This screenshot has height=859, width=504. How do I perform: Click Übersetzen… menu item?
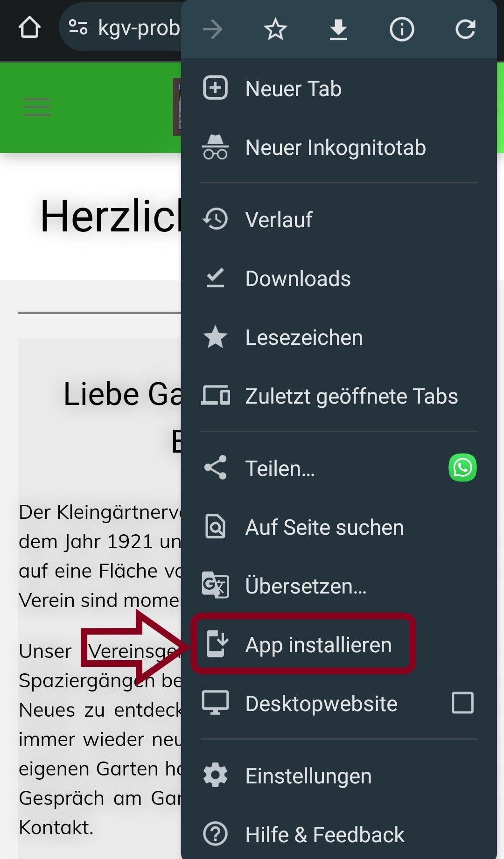(x=339, y=586)
